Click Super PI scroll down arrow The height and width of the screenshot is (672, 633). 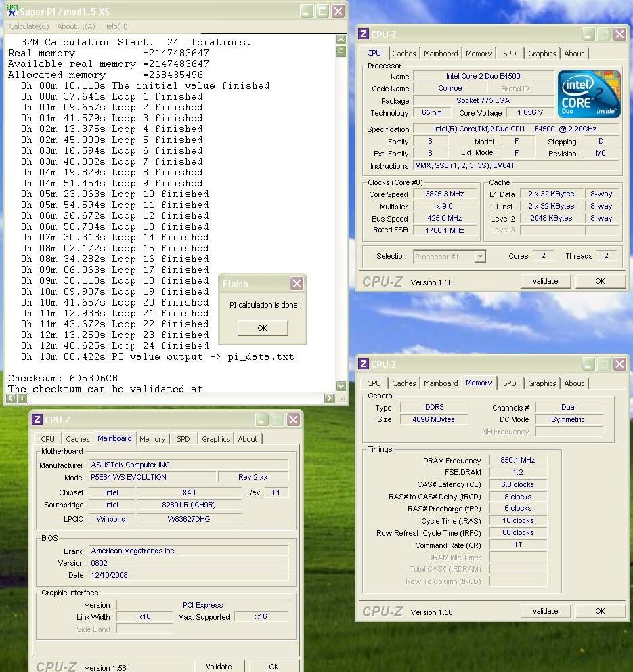[x=341, y=386]
